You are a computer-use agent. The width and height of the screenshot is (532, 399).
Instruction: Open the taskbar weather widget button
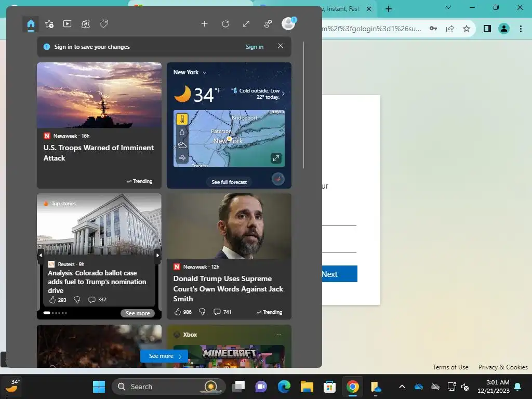pyautogui.click(x=12, y=386)
